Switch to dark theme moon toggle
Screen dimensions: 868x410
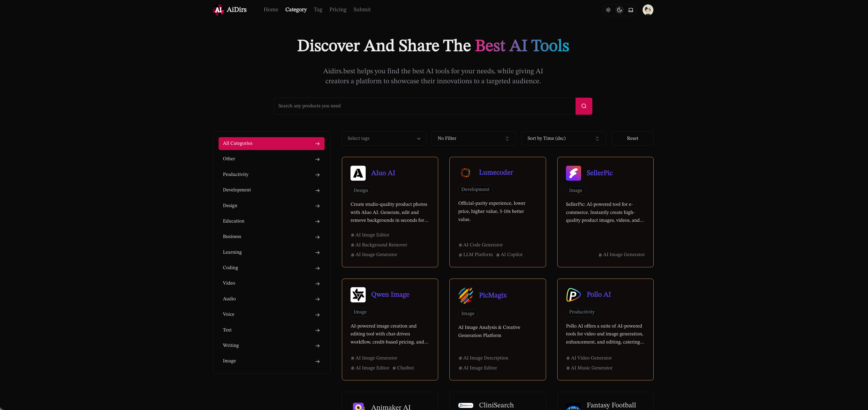tap(619, 10)
